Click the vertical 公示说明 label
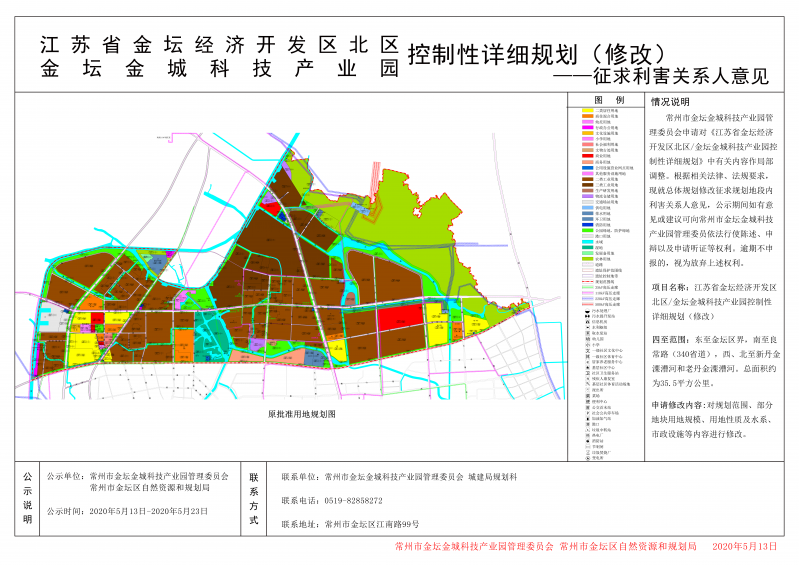This screenshot has height=565, width=799. click(27, 498)
